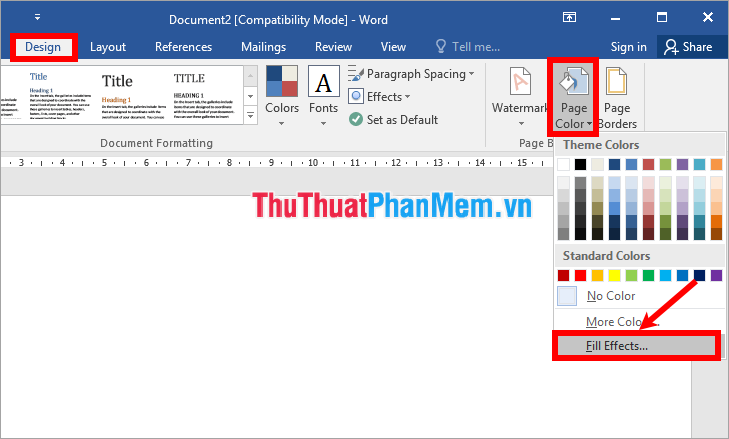
Task: Open Customize Quick Access Toolbar arrow
Action: [38, 18]
